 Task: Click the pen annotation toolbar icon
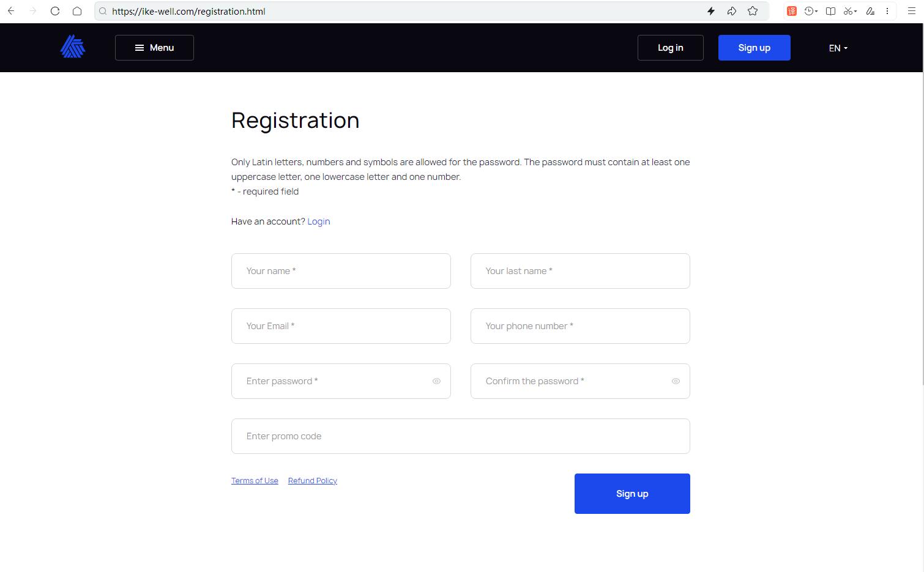pyautogui.click(x=870, y=11)
